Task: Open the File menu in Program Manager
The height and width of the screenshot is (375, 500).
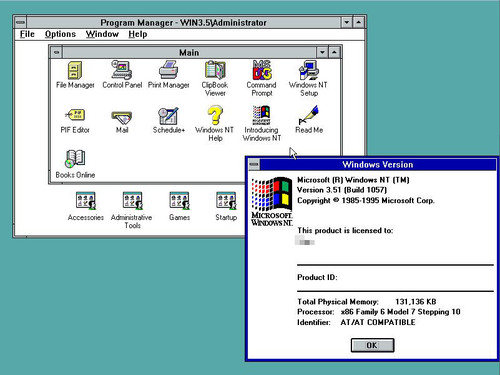Action: [x=27, y=34]
